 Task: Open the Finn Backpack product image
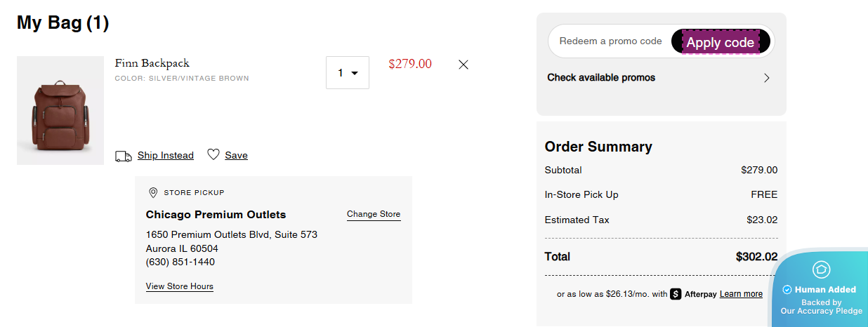pos(60,111)
